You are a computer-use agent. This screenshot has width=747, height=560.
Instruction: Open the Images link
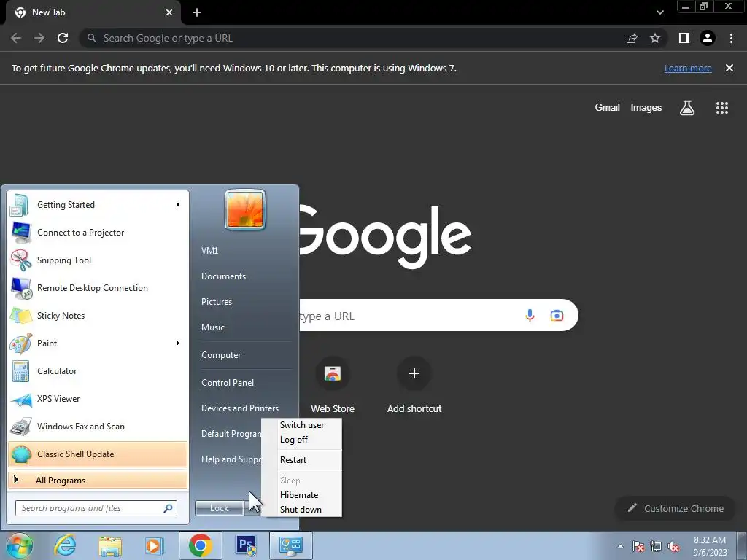[x=646, y=108]
